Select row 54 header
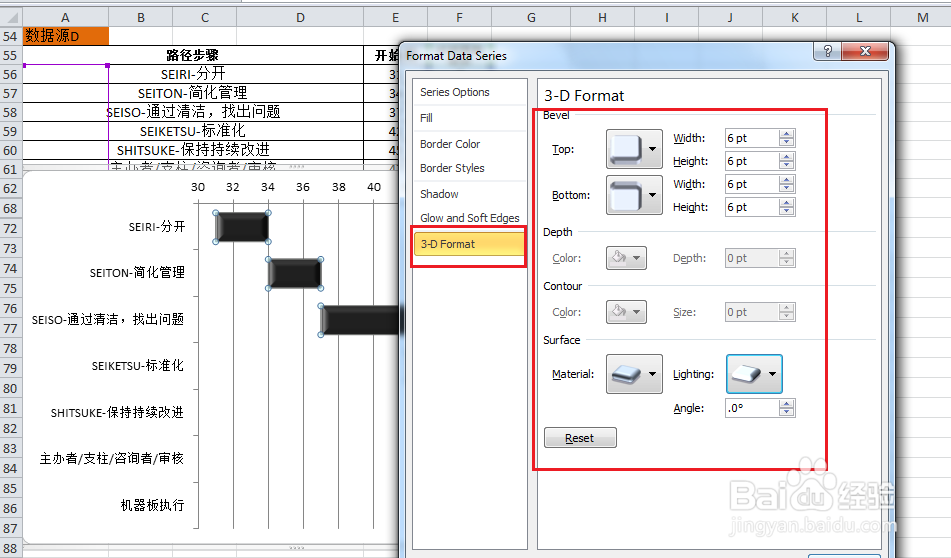 pyautogui.click(x=10, y=36)
